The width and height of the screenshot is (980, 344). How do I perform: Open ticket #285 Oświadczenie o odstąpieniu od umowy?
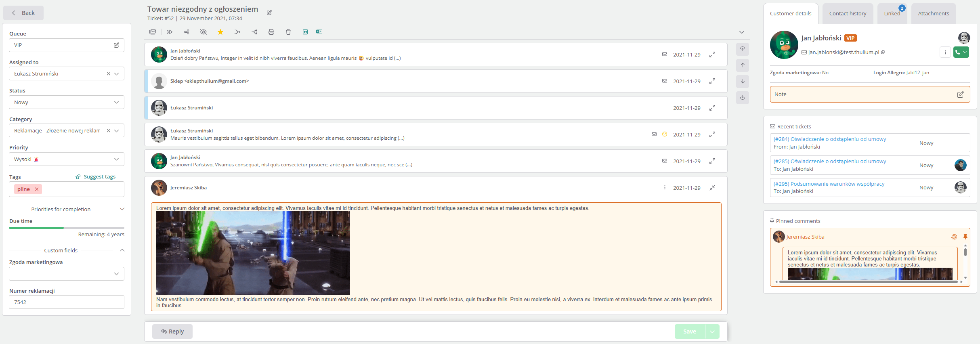[830, 161]
